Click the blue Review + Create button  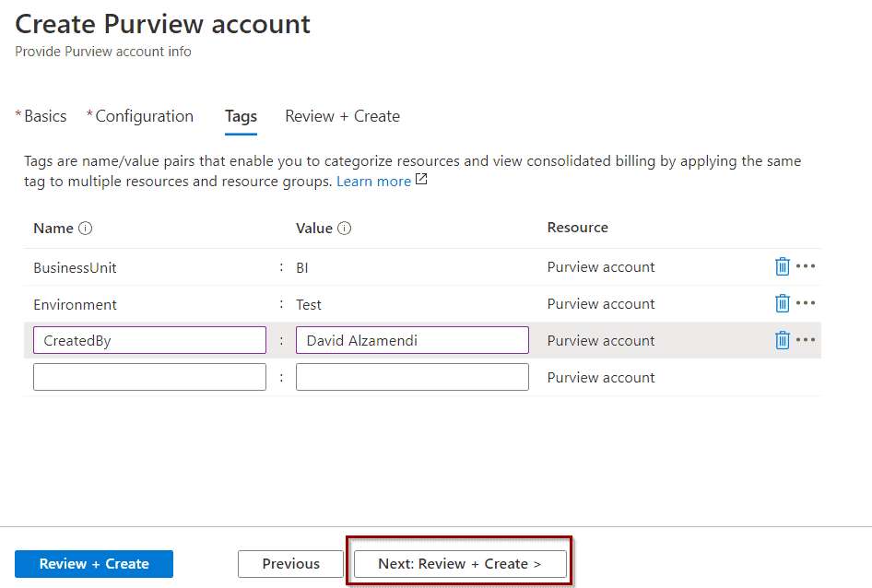tap(94, 564)
